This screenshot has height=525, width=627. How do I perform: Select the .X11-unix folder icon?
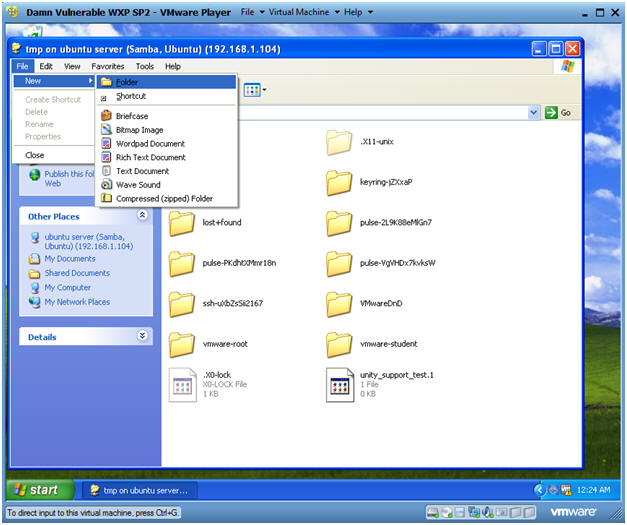(x=339, y=142)
